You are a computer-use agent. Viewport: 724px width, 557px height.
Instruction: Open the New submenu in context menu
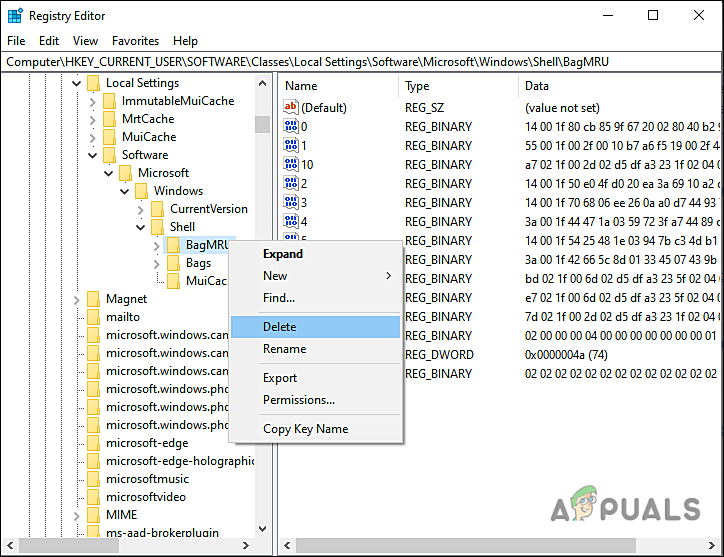315,276
